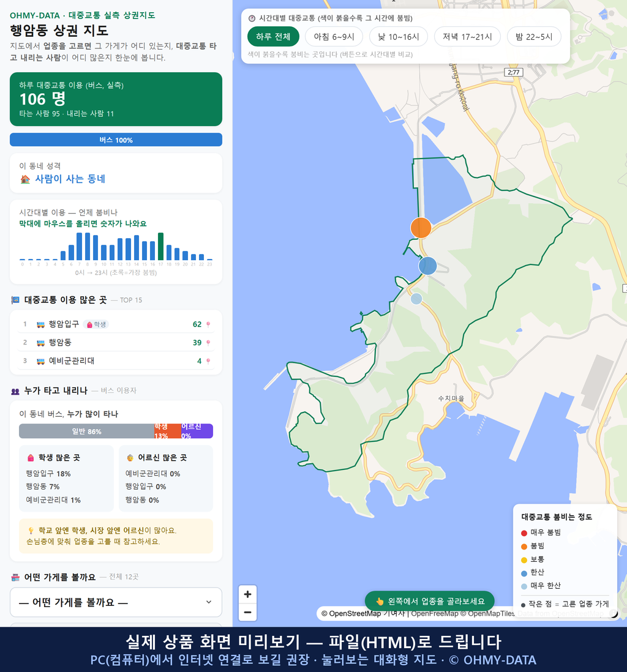Click the pin icon beside 39
This screenshot has width=627, height=672.
click(208, 343)
